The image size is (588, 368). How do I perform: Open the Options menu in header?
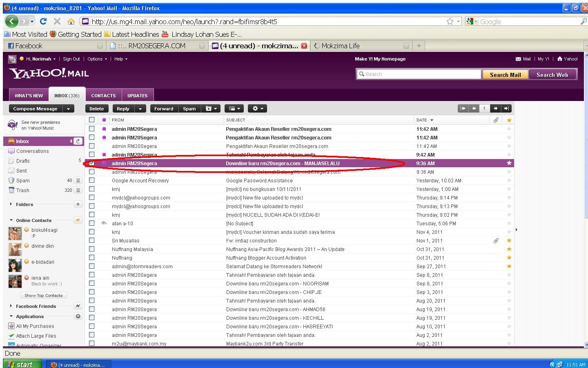coord(97,59)
